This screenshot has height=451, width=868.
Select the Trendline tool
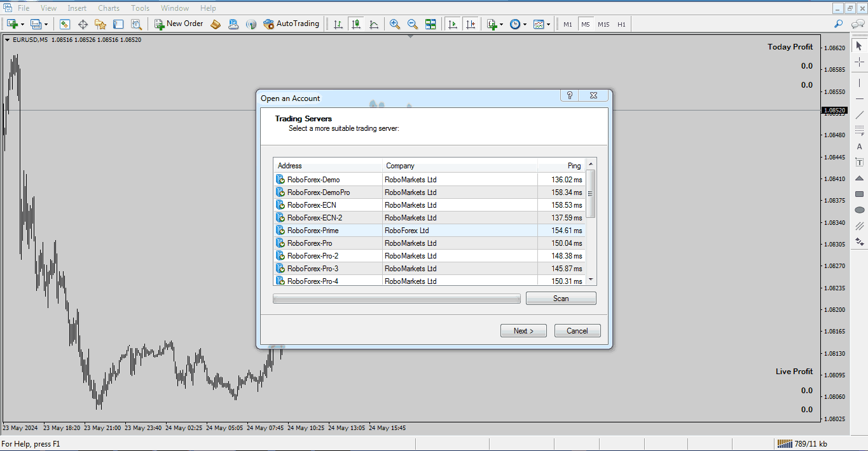coord(860,115)
